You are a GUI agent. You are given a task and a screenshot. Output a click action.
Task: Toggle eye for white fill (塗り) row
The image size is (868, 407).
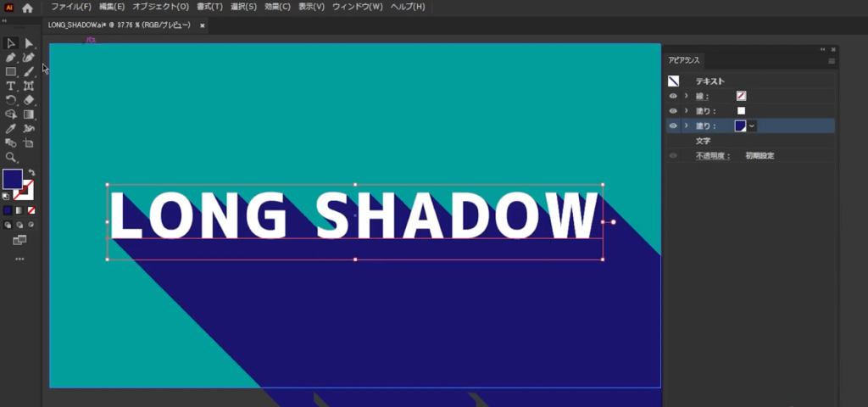[x=673, y=111]
